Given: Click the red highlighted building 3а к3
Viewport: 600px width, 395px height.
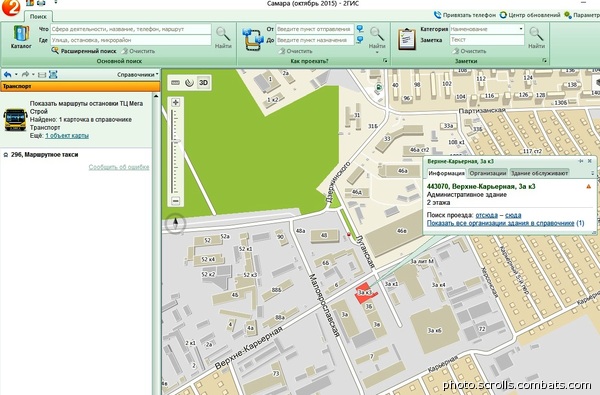Looking at the screenshot, I should pyautogui.click(x=365, y=293).
